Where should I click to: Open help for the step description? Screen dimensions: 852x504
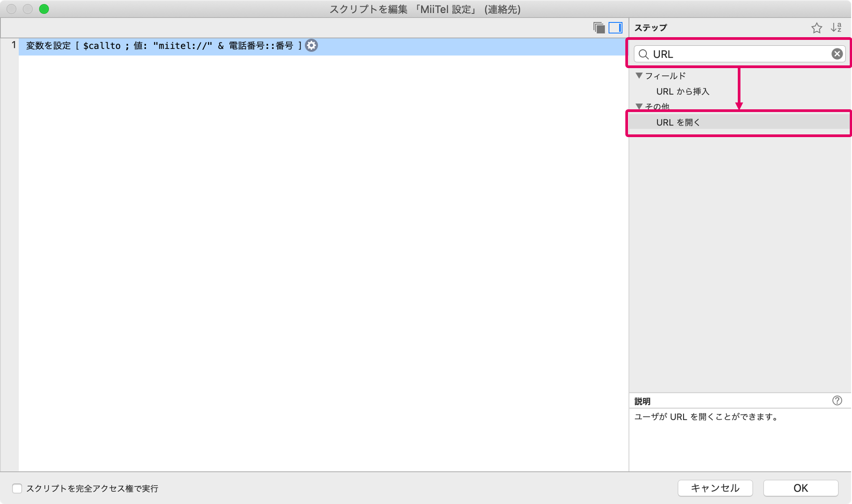pos(837,401)
